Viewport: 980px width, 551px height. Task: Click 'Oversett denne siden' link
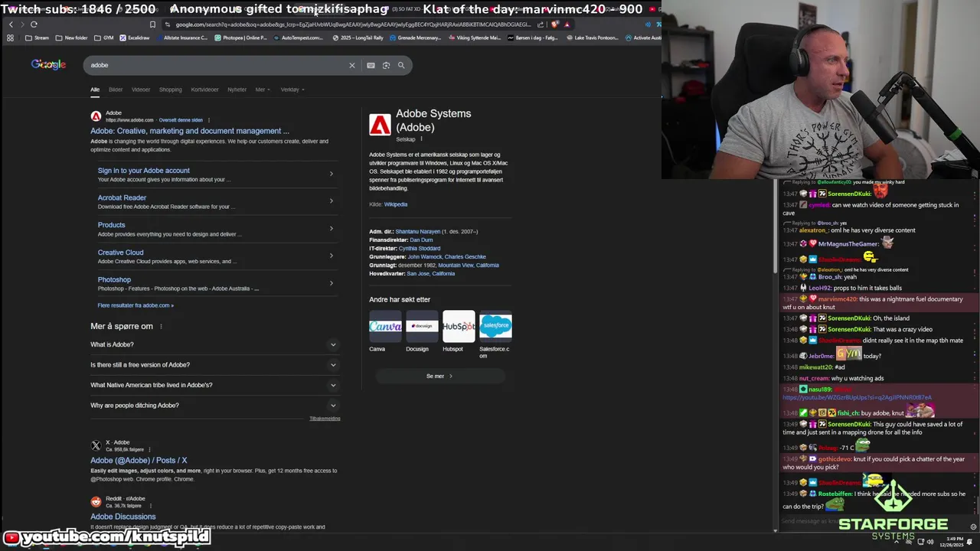(x=181, y=120)
